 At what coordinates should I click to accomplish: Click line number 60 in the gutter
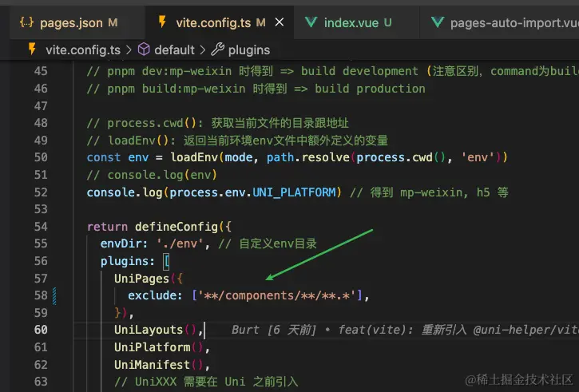click(x=41, y=330)
